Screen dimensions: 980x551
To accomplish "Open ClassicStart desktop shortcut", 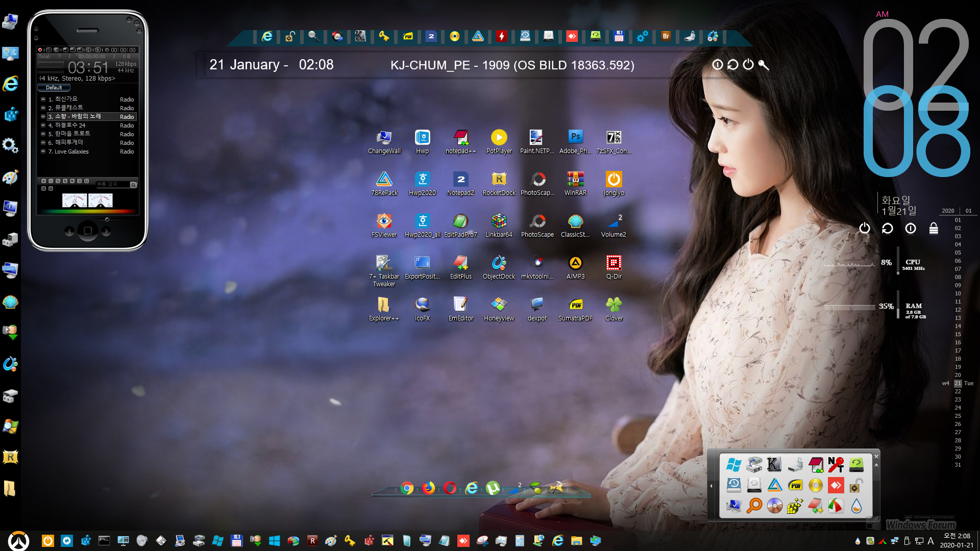I will coord(575,226).
